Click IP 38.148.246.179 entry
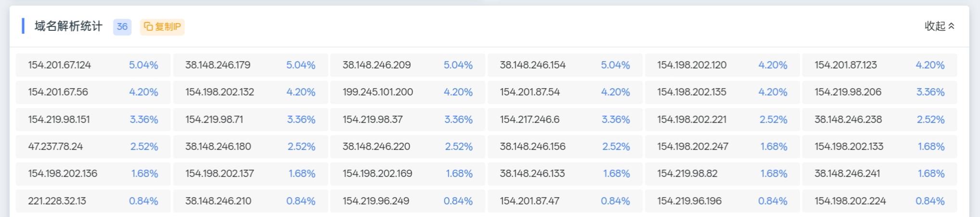980x217 pixels. [218, 65]
